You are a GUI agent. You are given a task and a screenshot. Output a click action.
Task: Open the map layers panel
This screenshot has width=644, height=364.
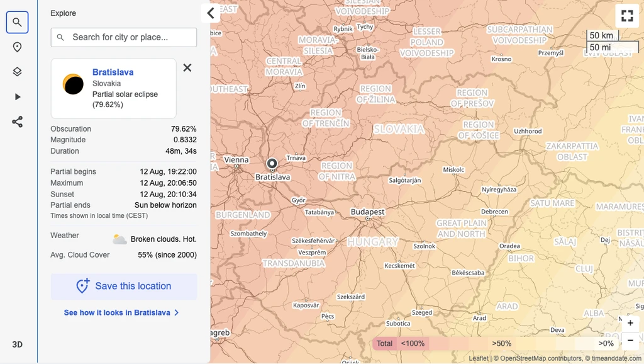tap(17, 72)
